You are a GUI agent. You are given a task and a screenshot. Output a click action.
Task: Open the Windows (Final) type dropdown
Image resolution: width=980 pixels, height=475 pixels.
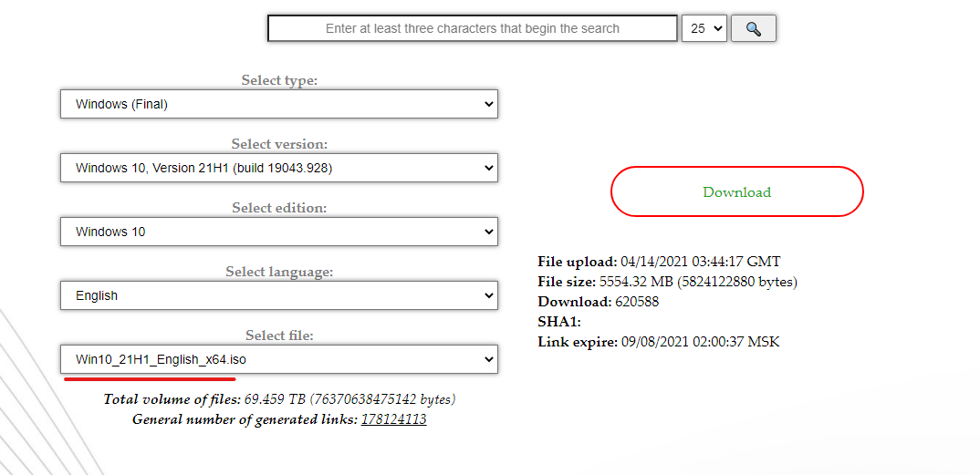(x=279, y=104)
